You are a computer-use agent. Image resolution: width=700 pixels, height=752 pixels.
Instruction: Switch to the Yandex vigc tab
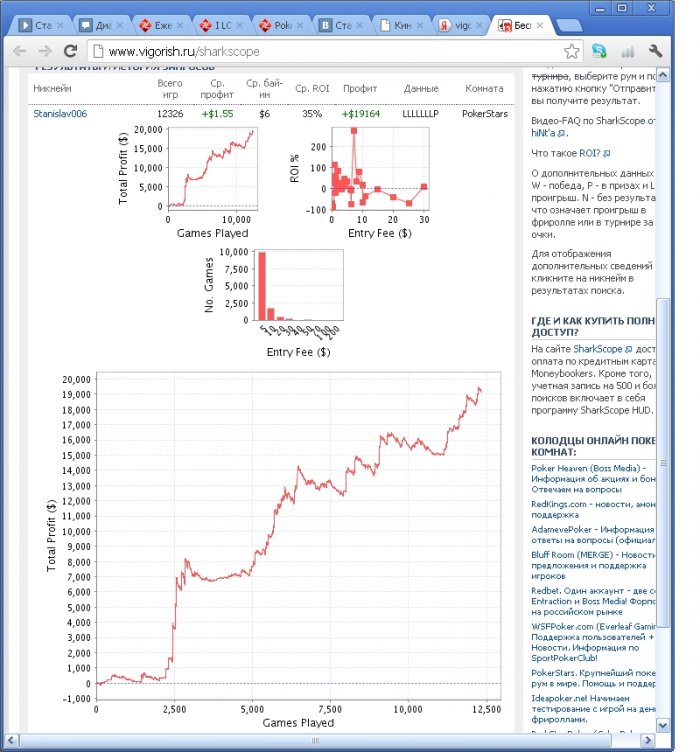(x=456, y=25)
